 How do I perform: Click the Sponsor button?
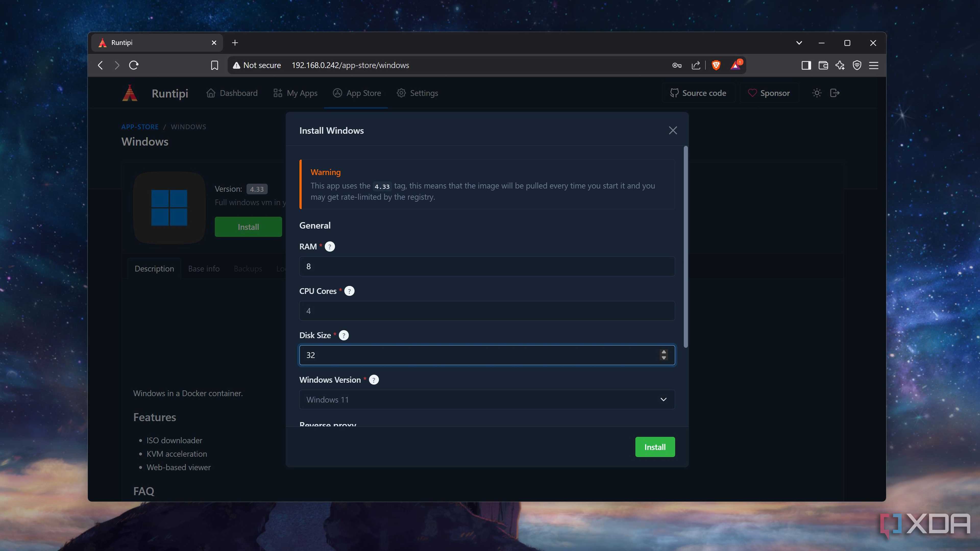pos(769,93)
